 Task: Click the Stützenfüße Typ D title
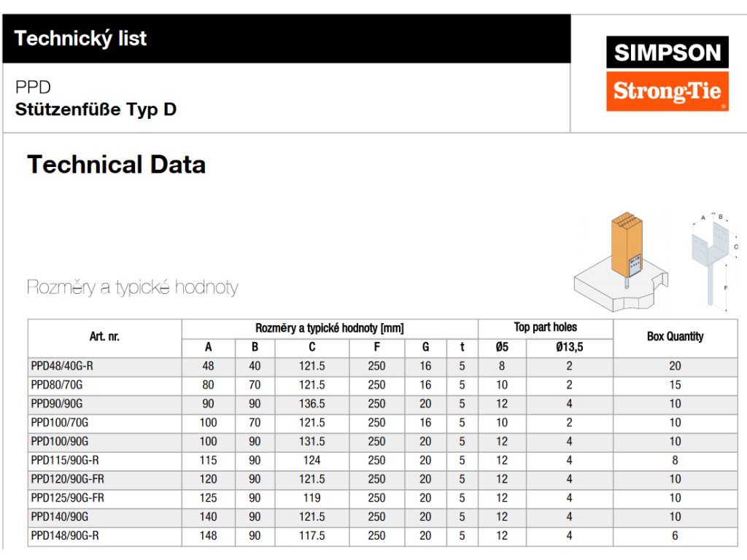pyautogui.click(x=96, y=110)
